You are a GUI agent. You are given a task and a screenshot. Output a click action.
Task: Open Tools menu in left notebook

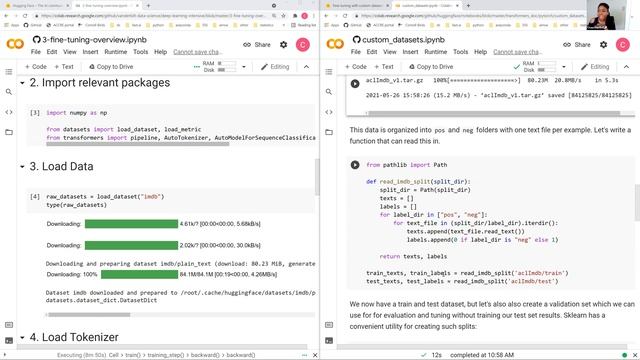pyautogui.click(x=140, y=52)
